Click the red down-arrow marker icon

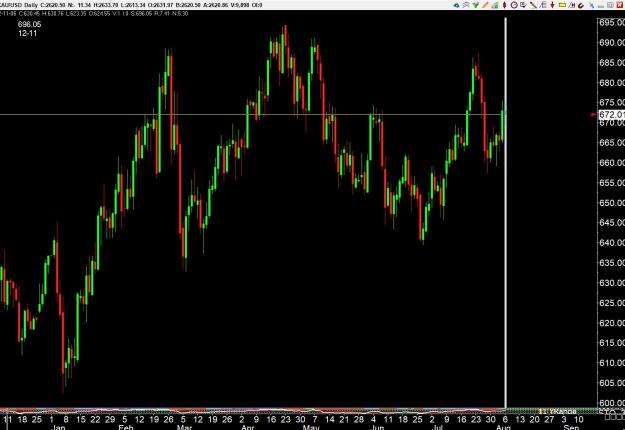552,5
